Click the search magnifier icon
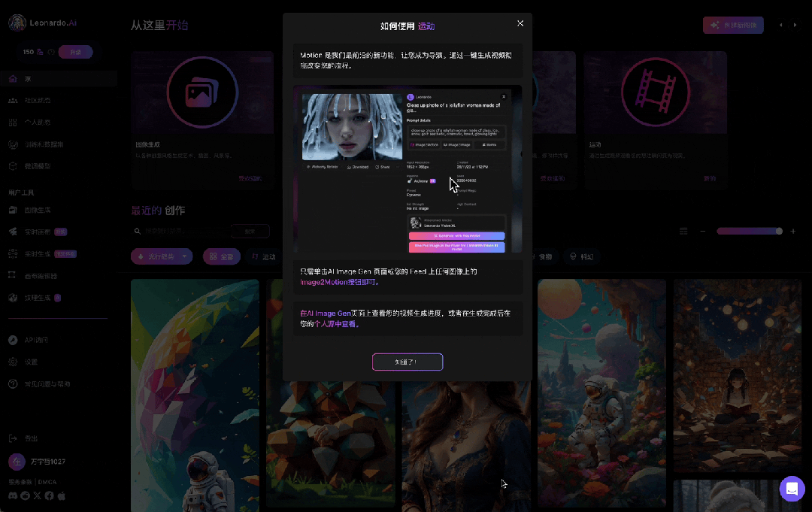The width and height of the screenshot is (812, 512). (138, 232)
